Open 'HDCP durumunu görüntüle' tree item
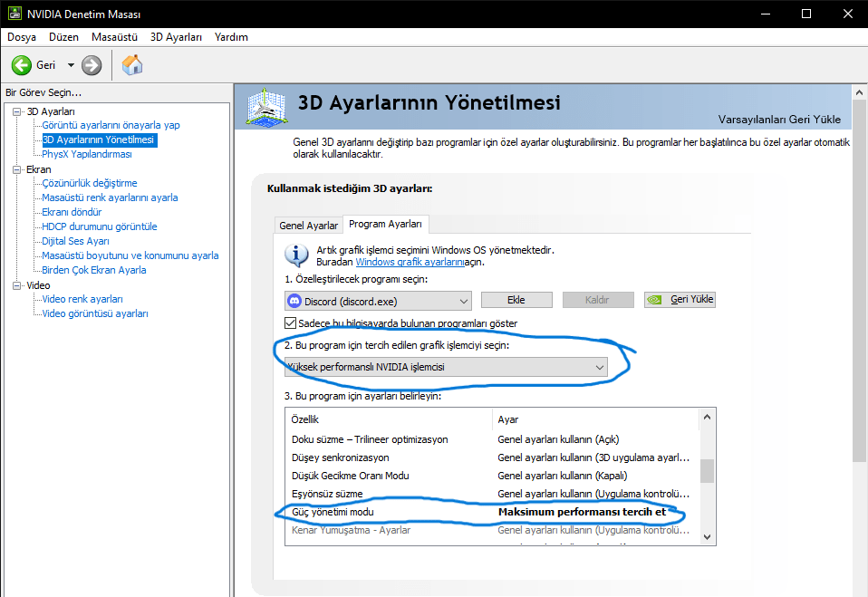Viewport: 868px width, 597px height. pyautogui.click(x=100, y=226)
